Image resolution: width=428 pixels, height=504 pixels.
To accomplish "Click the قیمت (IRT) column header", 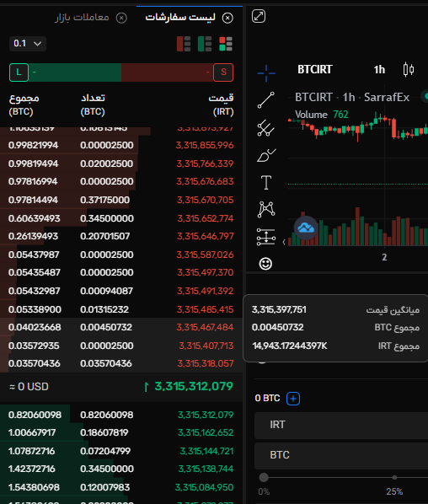I will point(222,105).
